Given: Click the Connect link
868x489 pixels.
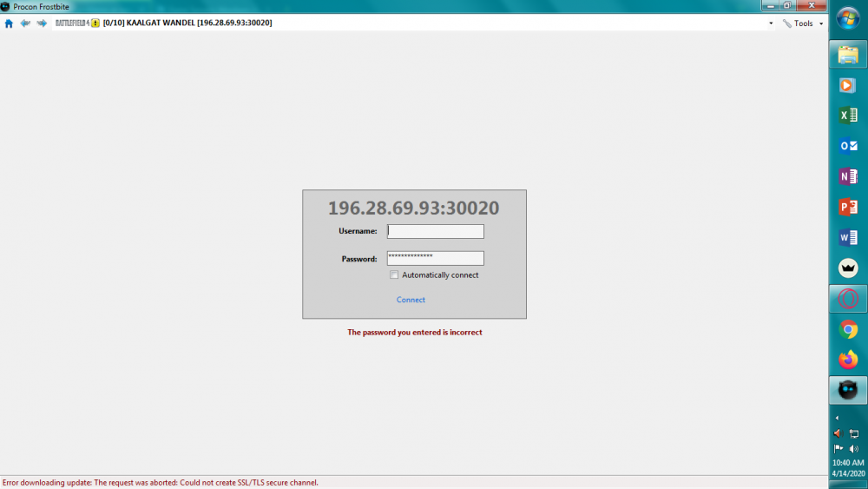Looking at the screenshot, I should (411, 300).
